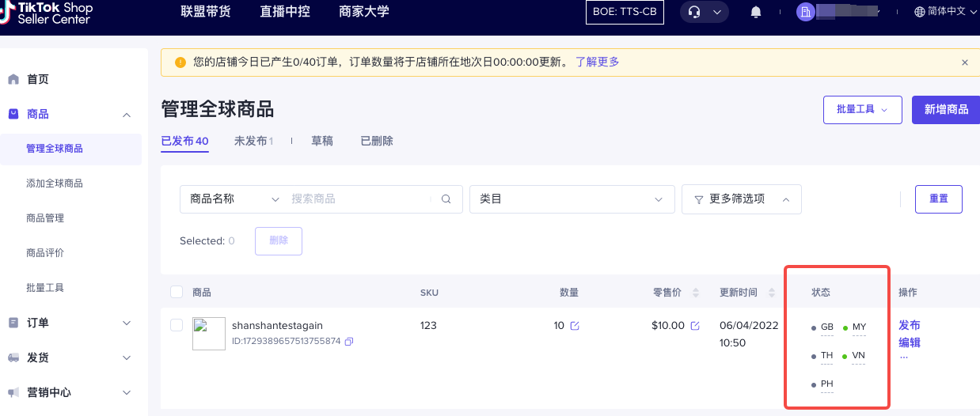980x416 pixels.
Task: Switch to the 未发布 tab
Action: pyautogui.click(x=253, y=141)
